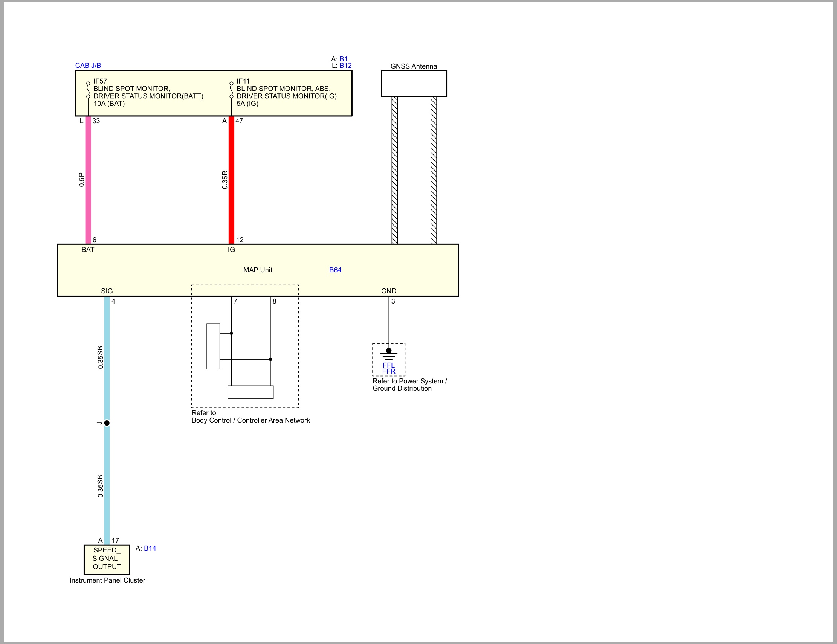Click the 0.35R wire label

coord(225,180)
